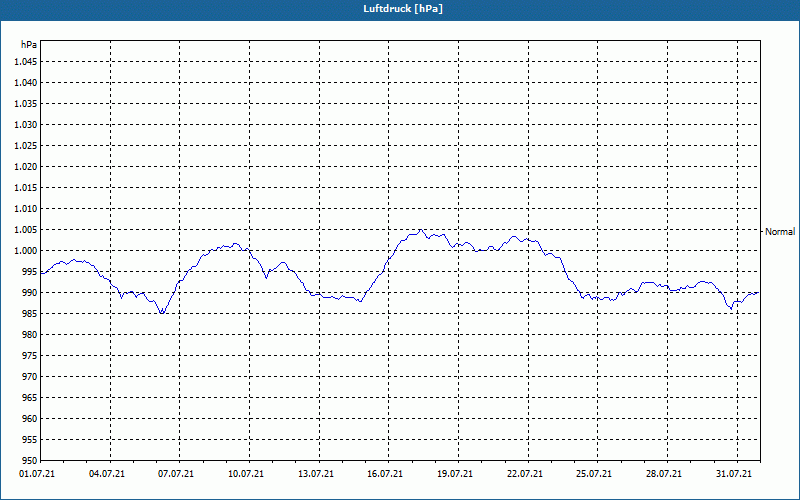Click the 955 y-axis value
The height and width of the screenshot is (500, 800).
(30, 439)
